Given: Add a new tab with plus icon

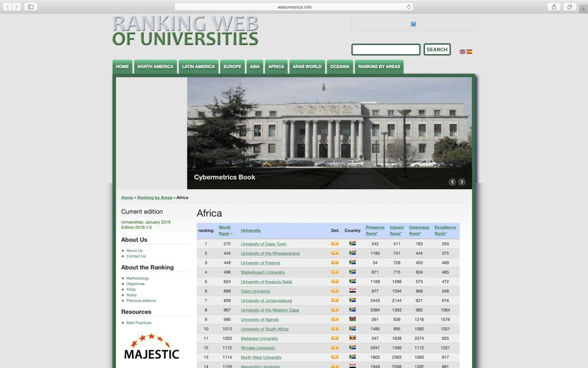Looking at the screenshot, I should click(x=583, y=9).
